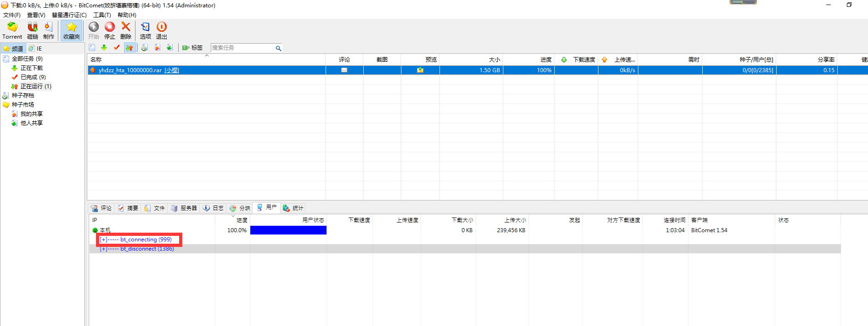Switch to the Statistics (统计) tab
The width and height of the screenshot is (868, 326).
[293, 208]
